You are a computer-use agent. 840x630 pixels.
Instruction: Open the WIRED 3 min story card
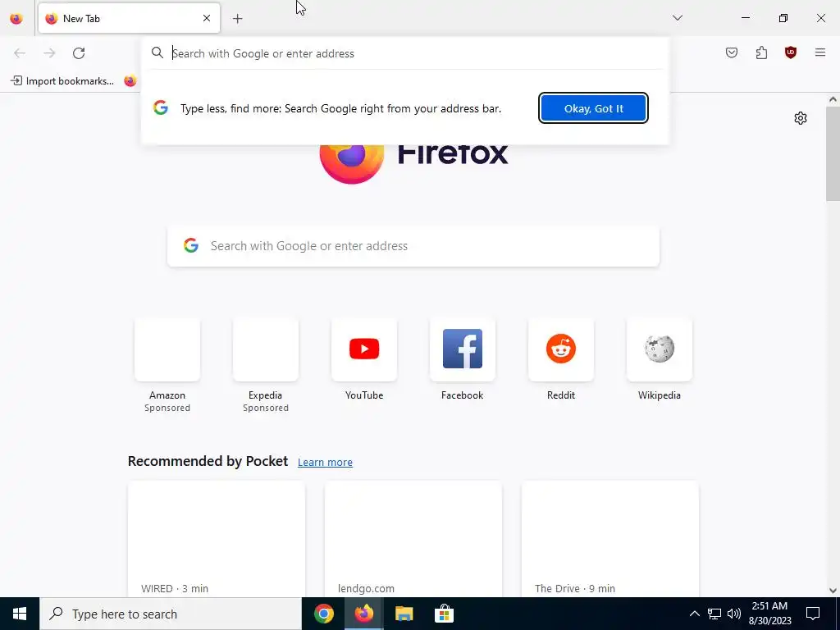217,539
